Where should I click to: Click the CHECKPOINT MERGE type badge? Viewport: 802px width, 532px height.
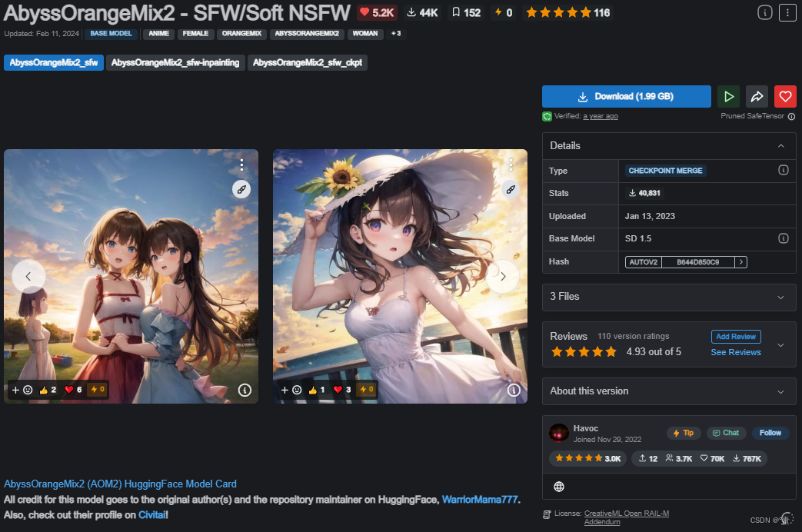pyautogui.click(x=665, y=171)
